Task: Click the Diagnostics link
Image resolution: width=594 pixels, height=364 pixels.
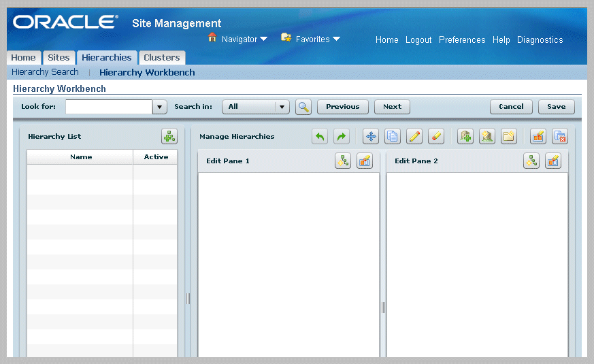Action: tap(540, 39)
